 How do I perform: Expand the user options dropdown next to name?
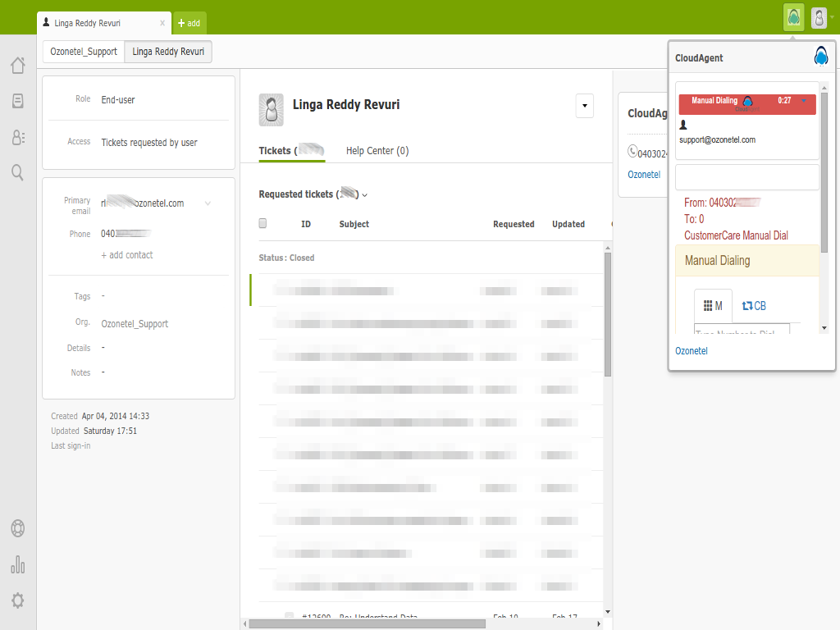coord(584,106)
